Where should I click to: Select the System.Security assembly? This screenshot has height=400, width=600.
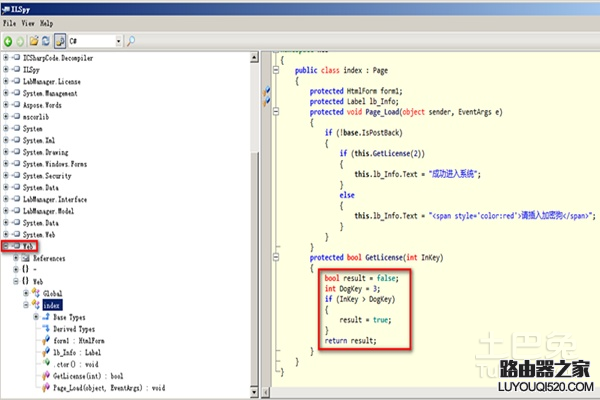pos(47,176)
